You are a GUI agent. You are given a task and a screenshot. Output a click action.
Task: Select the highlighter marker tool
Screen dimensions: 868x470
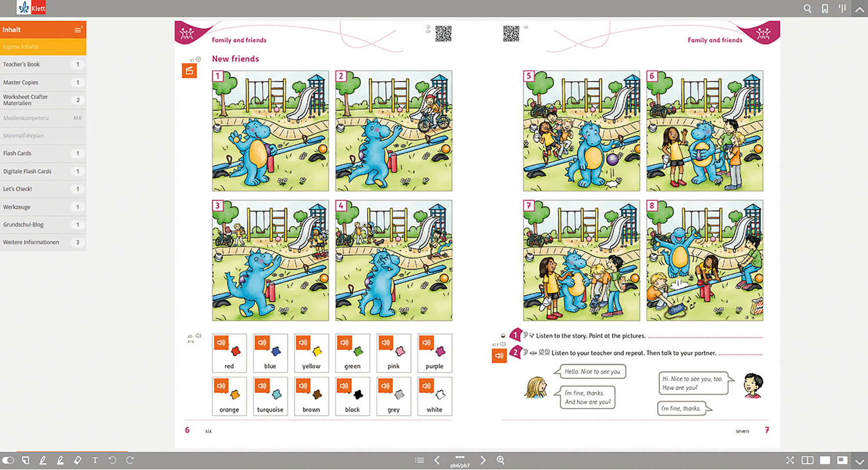click(60, 460)
